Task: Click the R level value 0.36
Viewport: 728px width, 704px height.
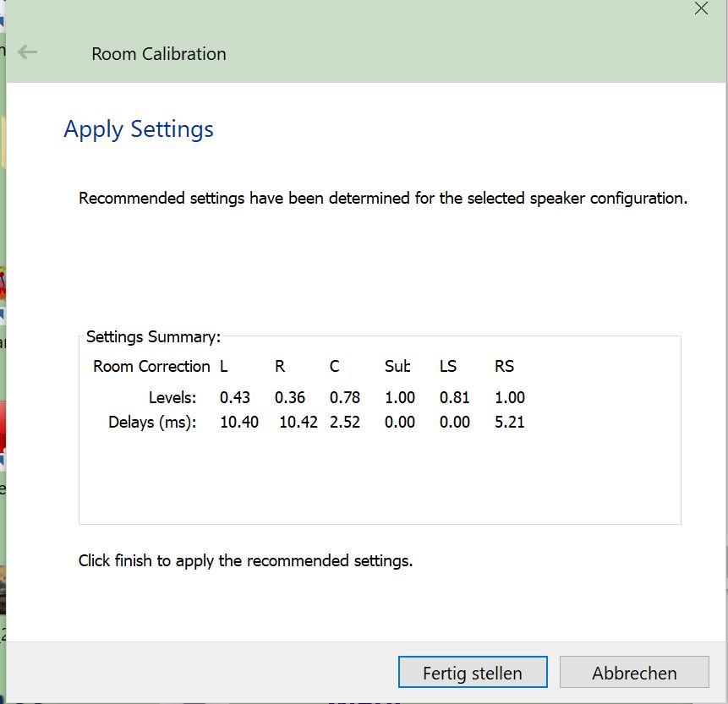Action: [290, 397]
